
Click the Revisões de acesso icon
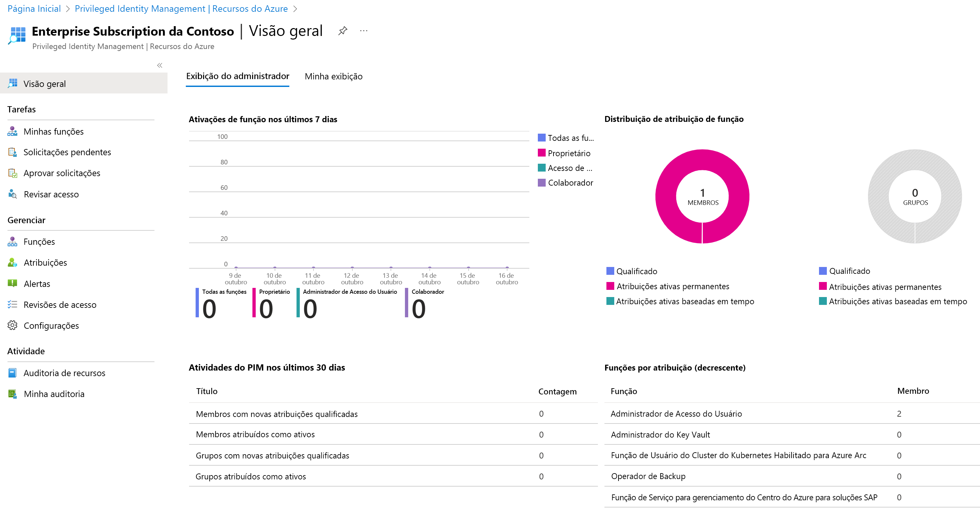coord(12,305)
